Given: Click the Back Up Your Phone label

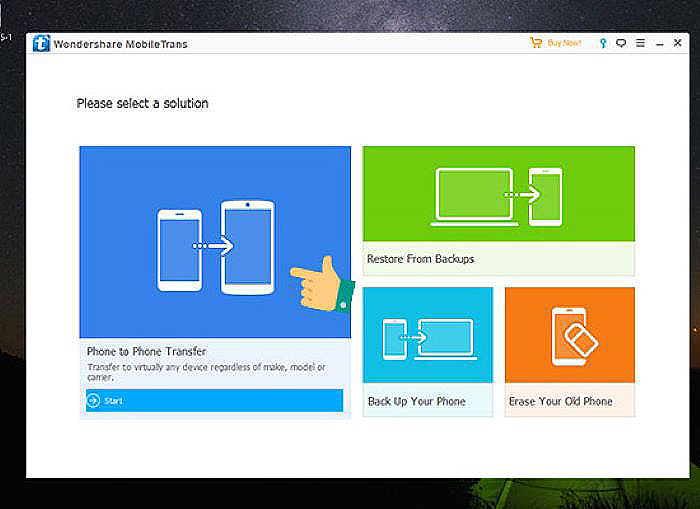Looking at the screenshot, I should click(x=416, y=401).
